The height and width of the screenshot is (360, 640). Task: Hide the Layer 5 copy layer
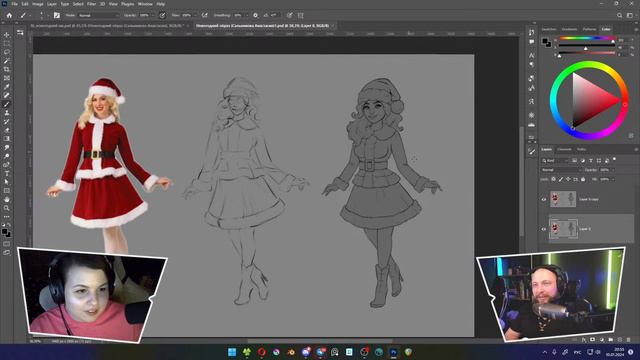[544, 200]
